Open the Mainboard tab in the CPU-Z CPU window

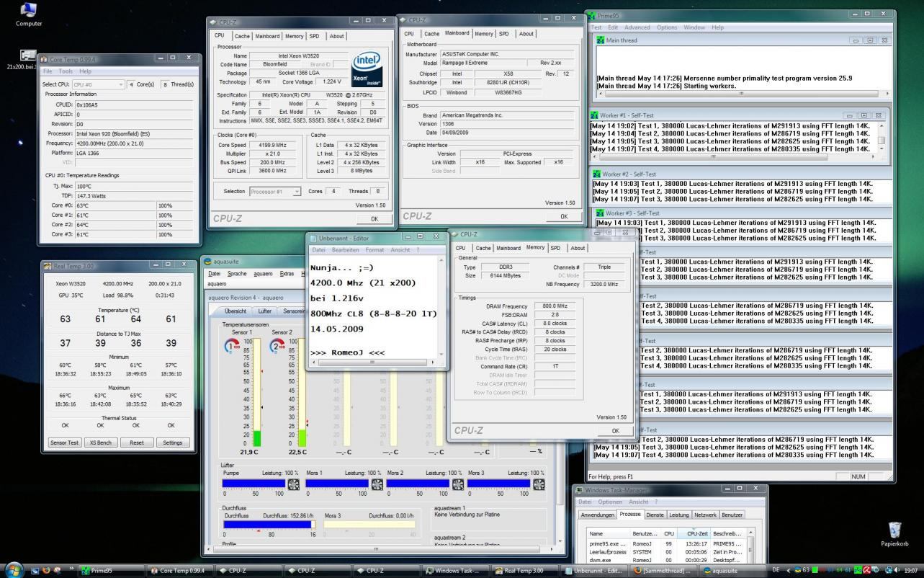[x=267, y=36]
